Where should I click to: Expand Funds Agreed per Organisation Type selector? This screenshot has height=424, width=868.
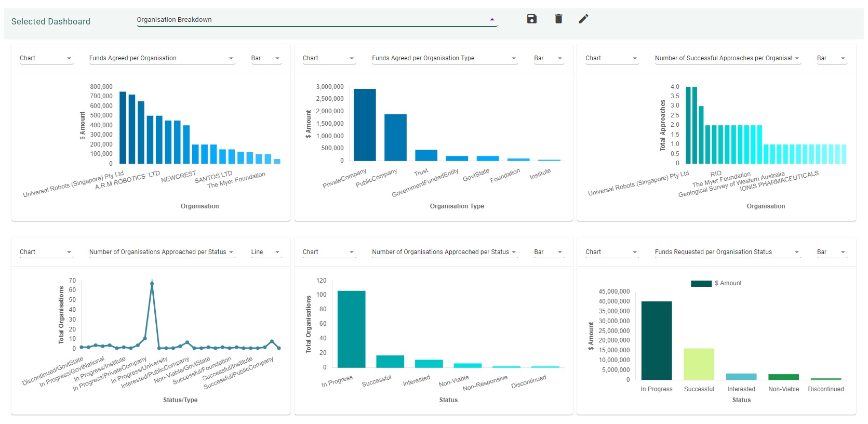click(444, 58)
